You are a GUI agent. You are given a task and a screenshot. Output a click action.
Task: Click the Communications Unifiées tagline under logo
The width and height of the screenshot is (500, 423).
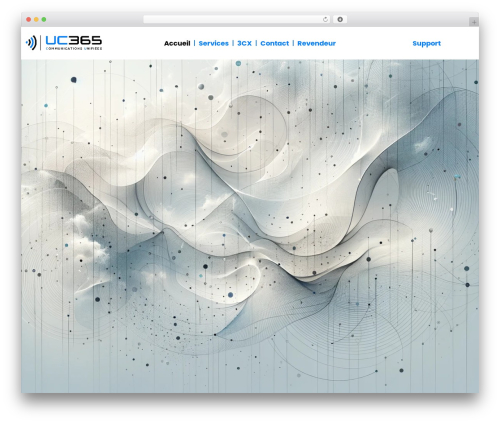74,49
